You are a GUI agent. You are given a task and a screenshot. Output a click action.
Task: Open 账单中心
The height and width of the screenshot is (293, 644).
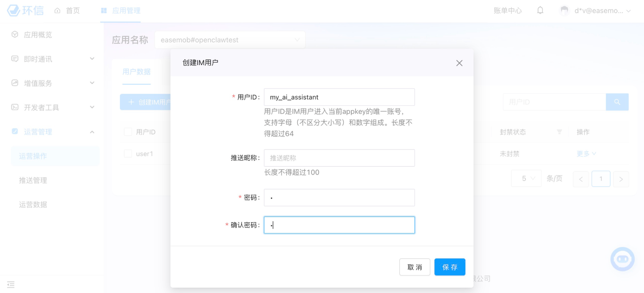pyautogui.click(x=508, y=10)
